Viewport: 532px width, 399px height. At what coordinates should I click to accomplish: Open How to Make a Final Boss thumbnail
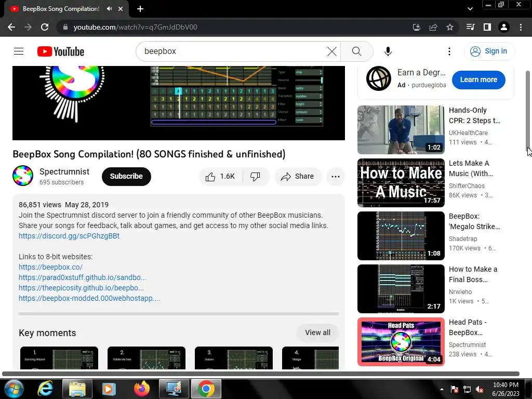point(401,289)
